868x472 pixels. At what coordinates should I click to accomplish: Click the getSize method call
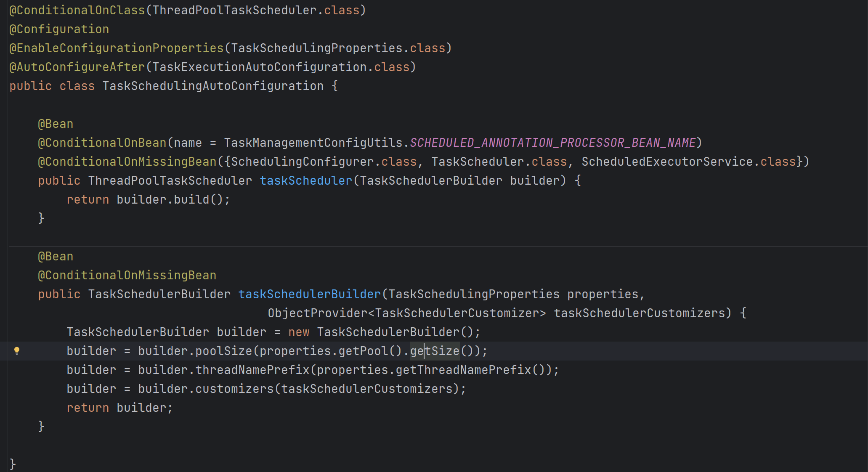435,351
